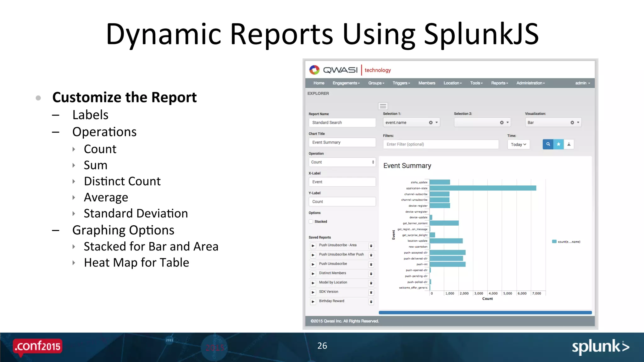Click the QWASI logo icon
This screenshot has height=362, width=644.
[314, 70]
